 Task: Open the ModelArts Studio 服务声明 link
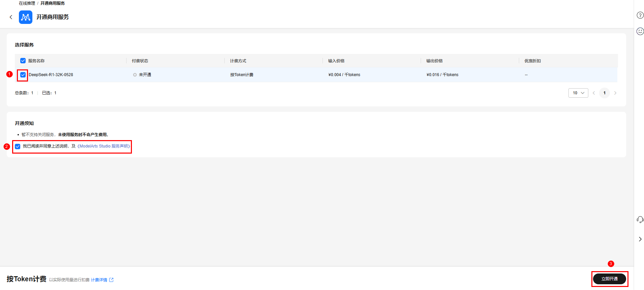tap(104, 146)
